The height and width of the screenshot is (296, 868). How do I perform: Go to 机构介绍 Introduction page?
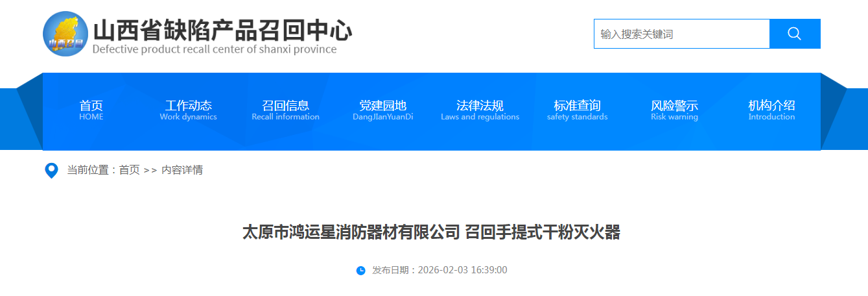(771, 110)
